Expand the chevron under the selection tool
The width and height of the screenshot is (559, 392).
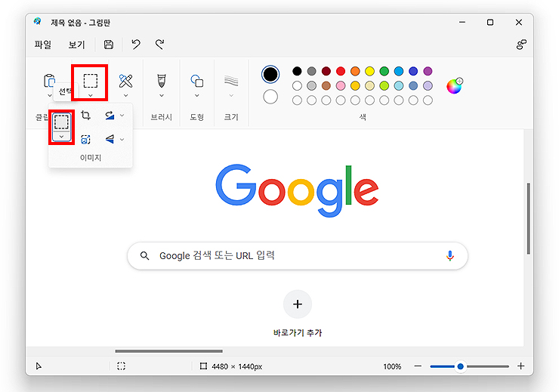click(x=90, y=95)
